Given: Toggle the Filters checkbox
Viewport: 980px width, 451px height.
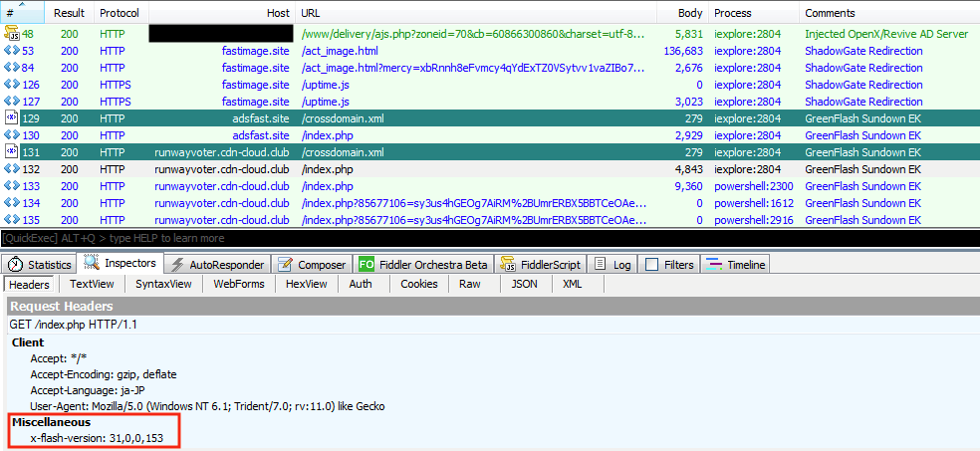Looking at the screenshot, I should coord(651,265).
